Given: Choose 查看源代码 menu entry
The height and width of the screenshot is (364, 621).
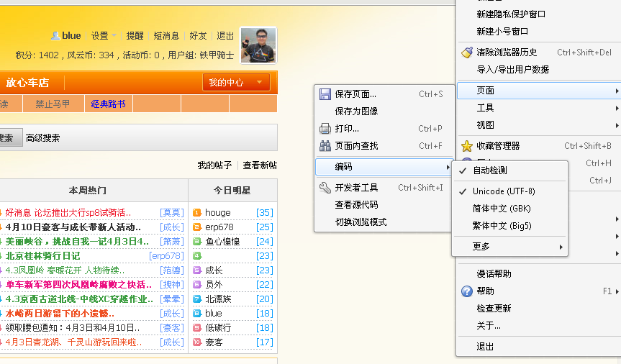Looking at the screenshot, I should point(384,205).
